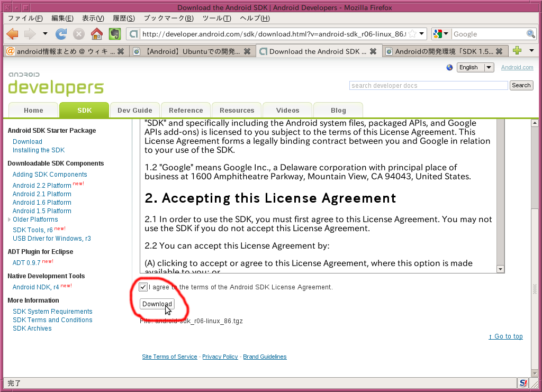Open the Adding SDK Components link
This screenshot has width=542, height=392.
pos(50,175)
